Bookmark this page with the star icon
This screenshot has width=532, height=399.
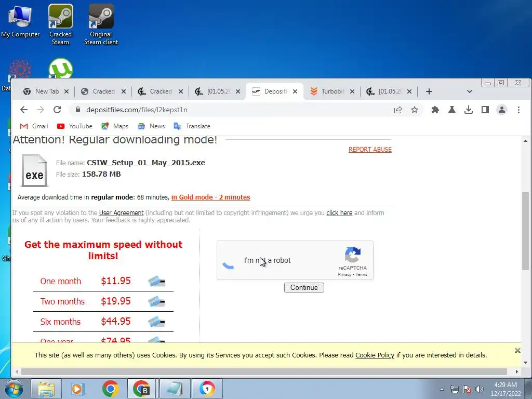point(415,110)
